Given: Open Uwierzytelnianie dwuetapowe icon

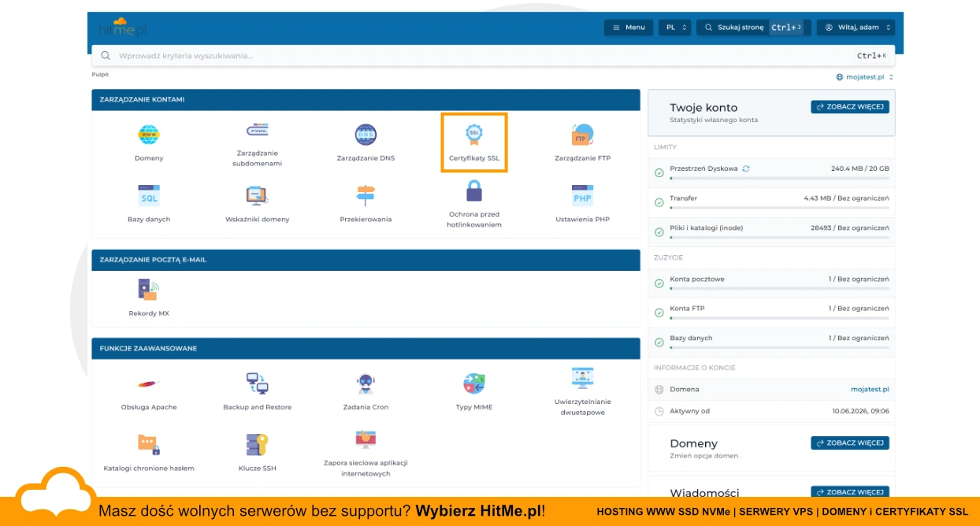Looking at the screenshot, I should [x=582, y=378].
